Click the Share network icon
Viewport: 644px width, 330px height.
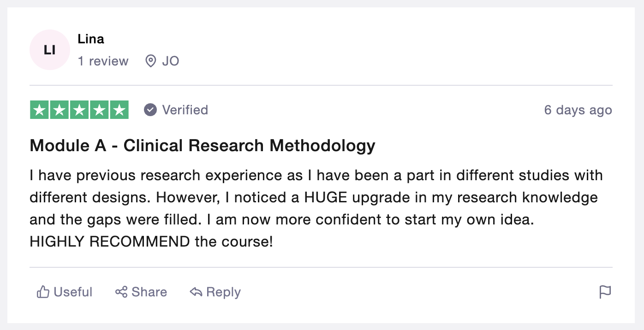point(121,292)
